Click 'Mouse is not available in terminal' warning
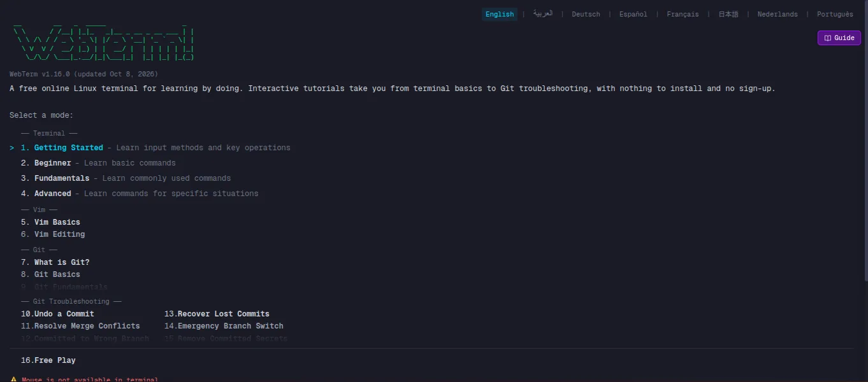Image resolution: width=868 pixels, height=382 pixels. tap(90, 379)
